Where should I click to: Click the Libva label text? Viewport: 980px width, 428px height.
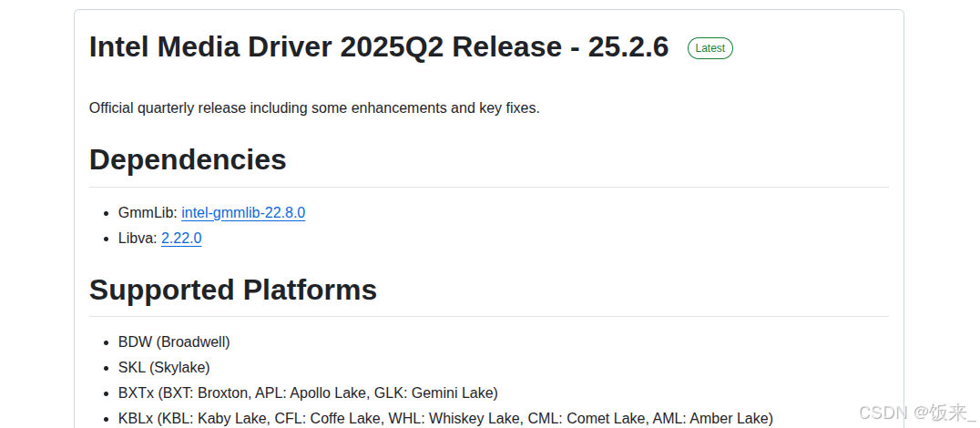138,239
